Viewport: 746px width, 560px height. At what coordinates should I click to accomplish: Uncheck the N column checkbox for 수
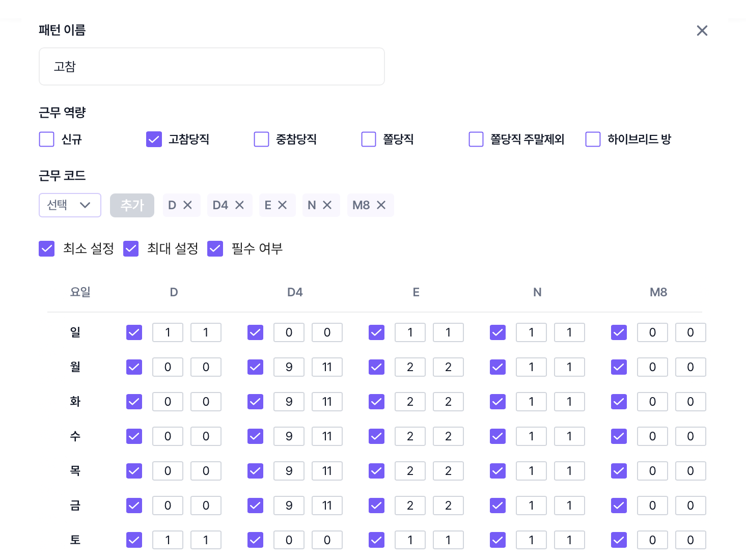pos(498,436)
